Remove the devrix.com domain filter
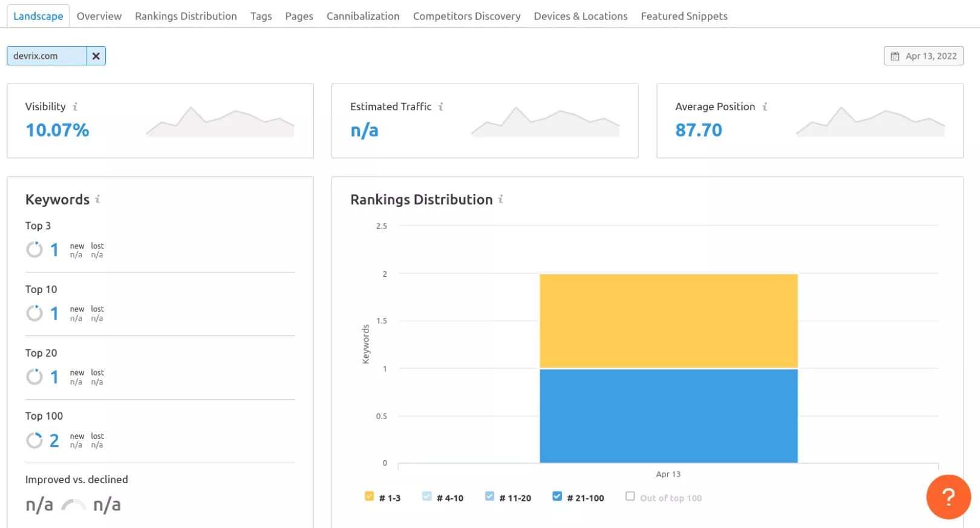This screenshot has height=528, width=980. [x=96, y=56]
